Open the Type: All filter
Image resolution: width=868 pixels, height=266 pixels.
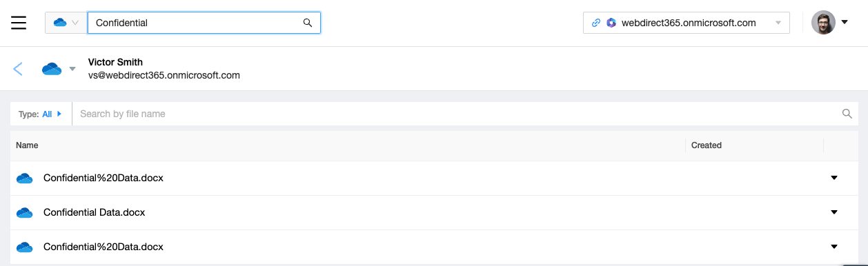coord(41,114)
